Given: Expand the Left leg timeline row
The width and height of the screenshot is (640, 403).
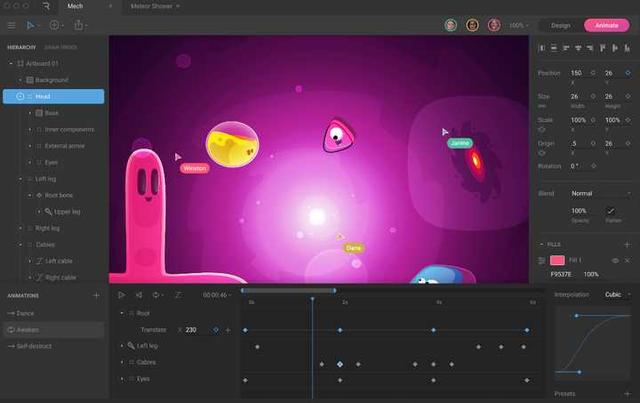Looking at the screenshot, I should (122, 346).
